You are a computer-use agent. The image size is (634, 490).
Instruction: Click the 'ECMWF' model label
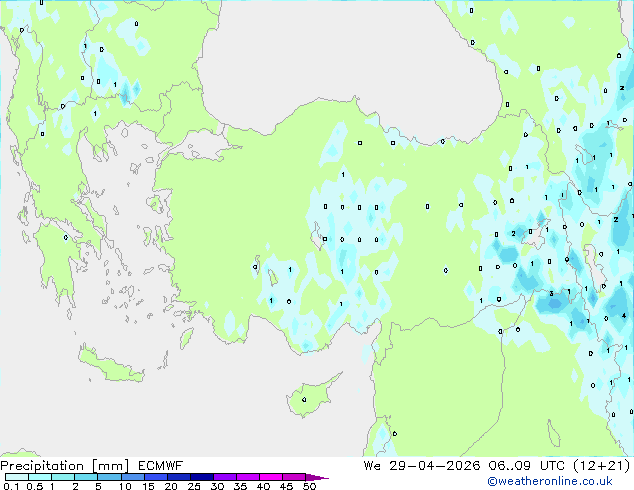click(x=161, y=466)
